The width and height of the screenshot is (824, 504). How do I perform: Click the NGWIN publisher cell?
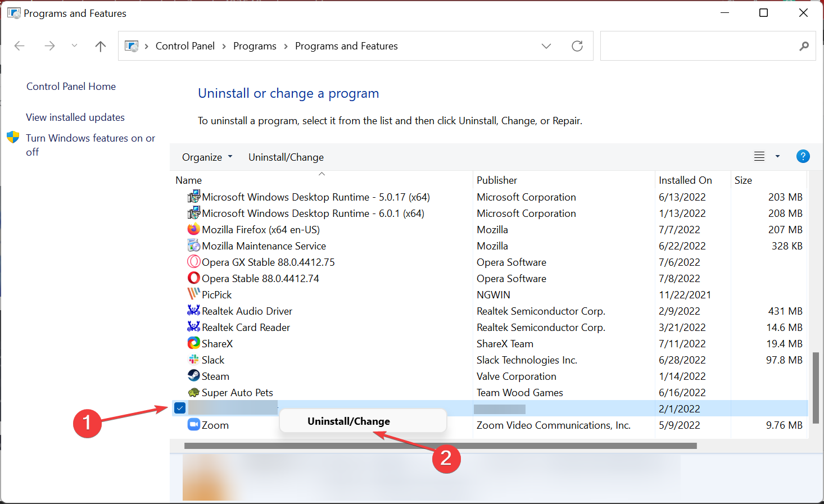click(494, 295)
